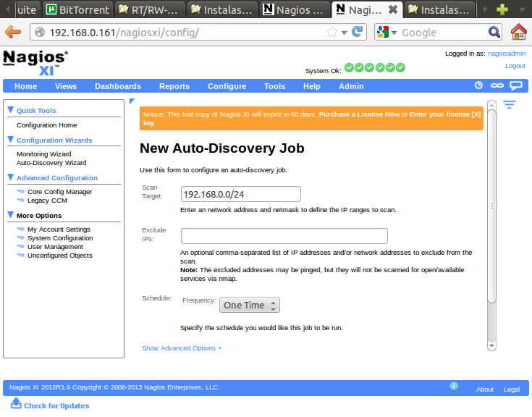Open Monitoring Wizard link
Viewport: 532px width, 417px height.
(x=43, y=154)
